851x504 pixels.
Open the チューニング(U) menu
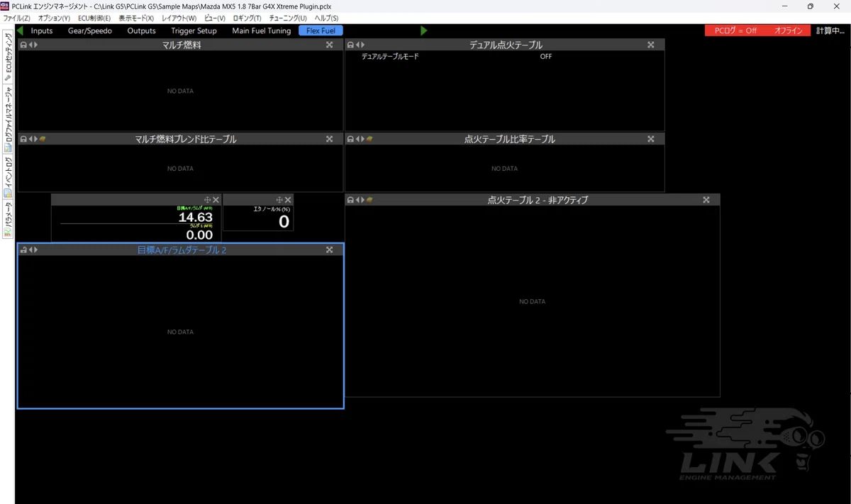click(x=288, y=18)
